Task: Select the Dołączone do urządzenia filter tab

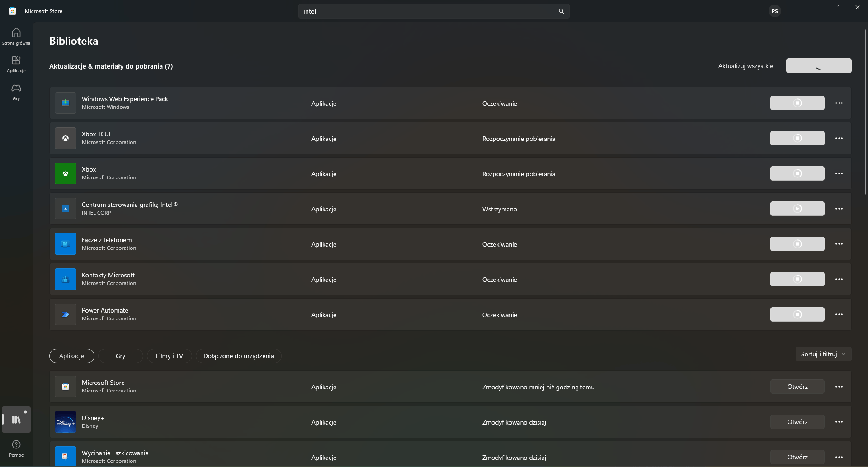Action: coord(239,356)
